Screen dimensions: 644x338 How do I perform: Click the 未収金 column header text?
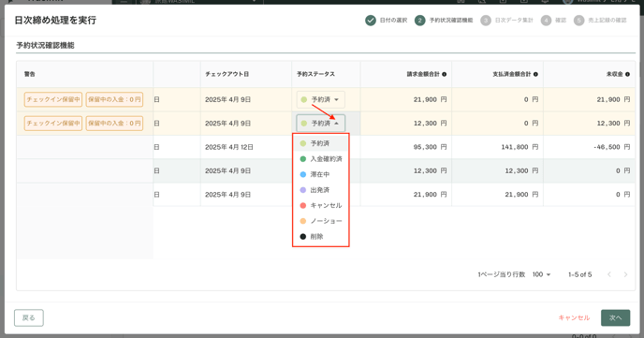click(x=614, y=74)
